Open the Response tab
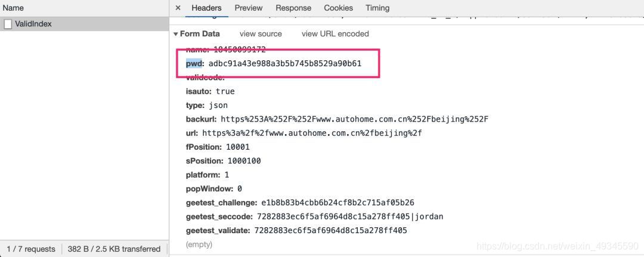The image size is (644, 257). tap(293, 8)
